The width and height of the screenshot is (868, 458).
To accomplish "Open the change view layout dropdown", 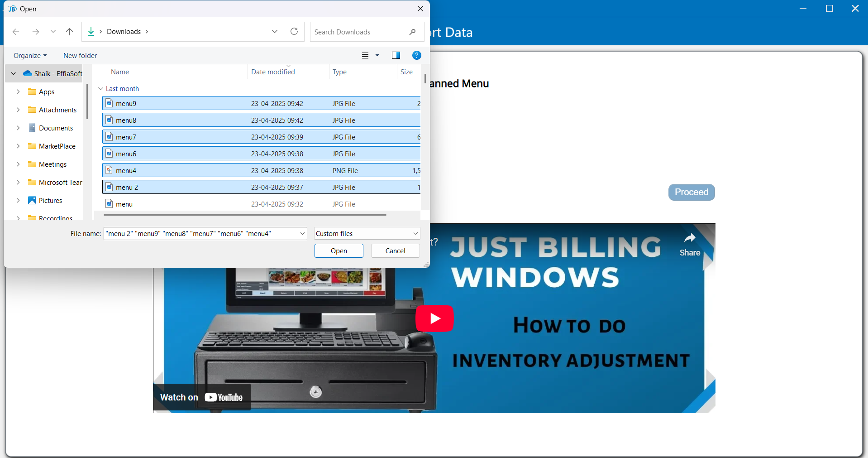I will 377,55.
